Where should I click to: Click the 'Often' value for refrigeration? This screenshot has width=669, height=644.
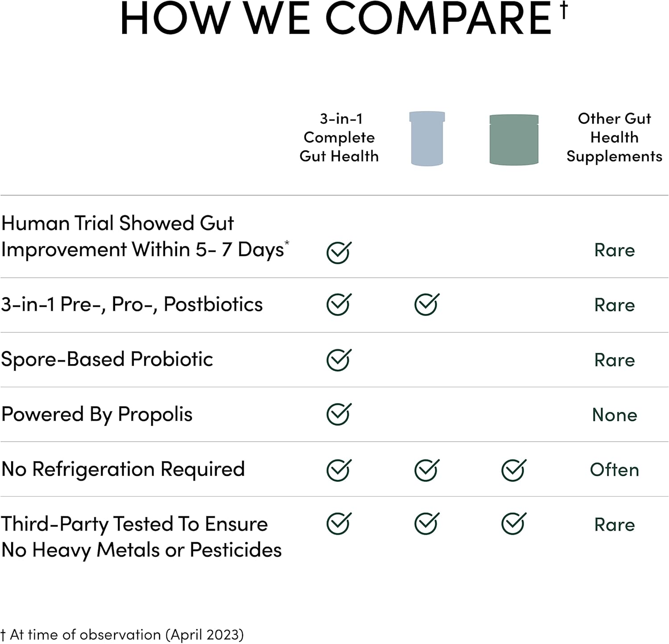coord(614,470)
